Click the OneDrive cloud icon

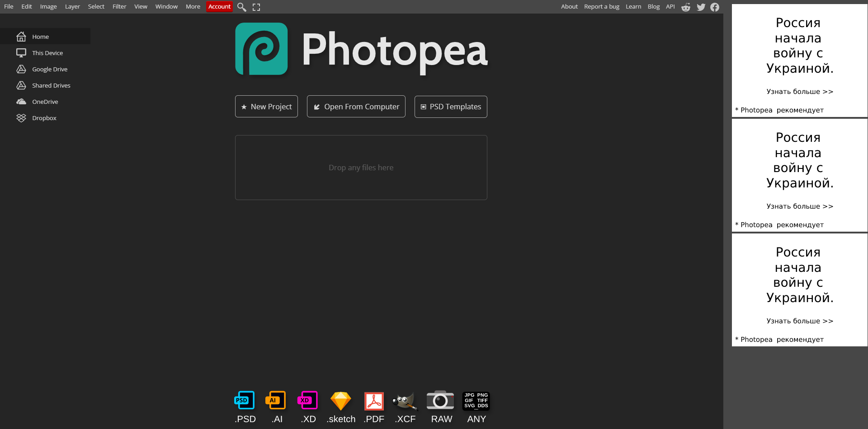click(x=21, y=102)
